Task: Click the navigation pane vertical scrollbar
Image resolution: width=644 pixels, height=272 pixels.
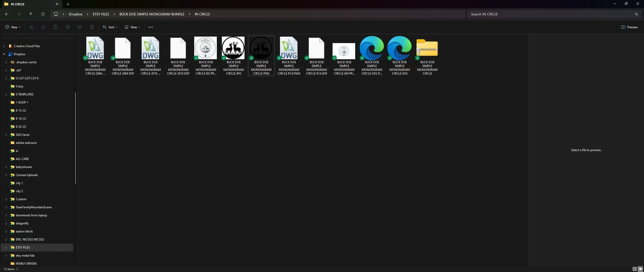Action: pos(75,138)
